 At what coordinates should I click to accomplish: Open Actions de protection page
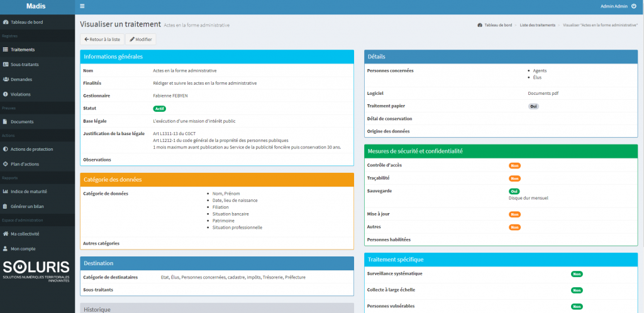(x=31, y=149)
